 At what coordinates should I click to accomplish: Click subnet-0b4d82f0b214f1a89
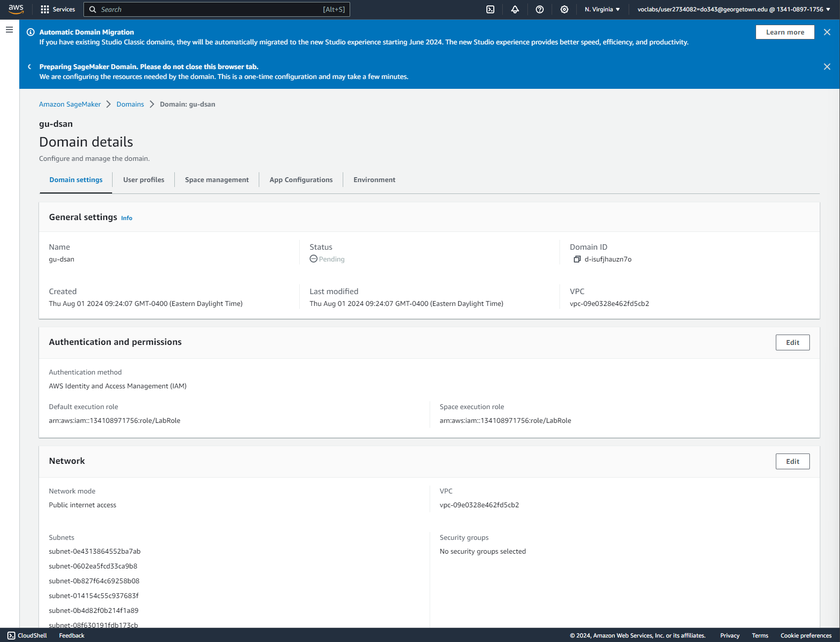[94, 610]
